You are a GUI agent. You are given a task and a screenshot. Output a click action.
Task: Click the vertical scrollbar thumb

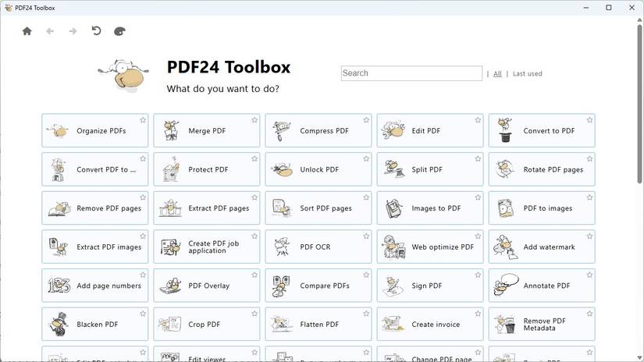point(639,104)
